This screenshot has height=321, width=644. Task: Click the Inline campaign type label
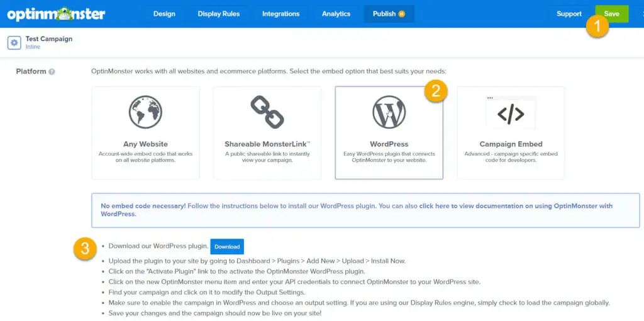33,47
